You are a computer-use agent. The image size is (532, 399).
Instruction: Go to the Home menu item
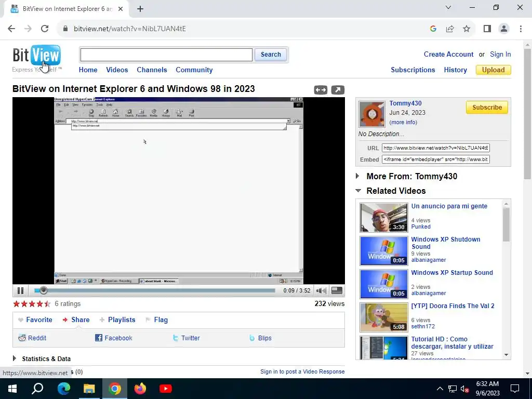pos(88,70)
